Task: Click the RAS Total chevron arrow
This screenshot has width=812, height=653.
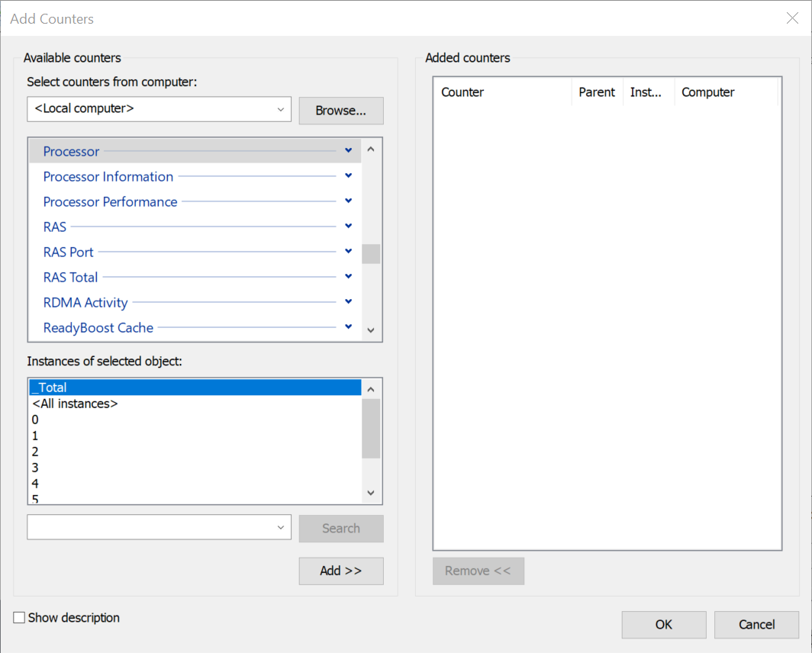Action: pos(348,277)
